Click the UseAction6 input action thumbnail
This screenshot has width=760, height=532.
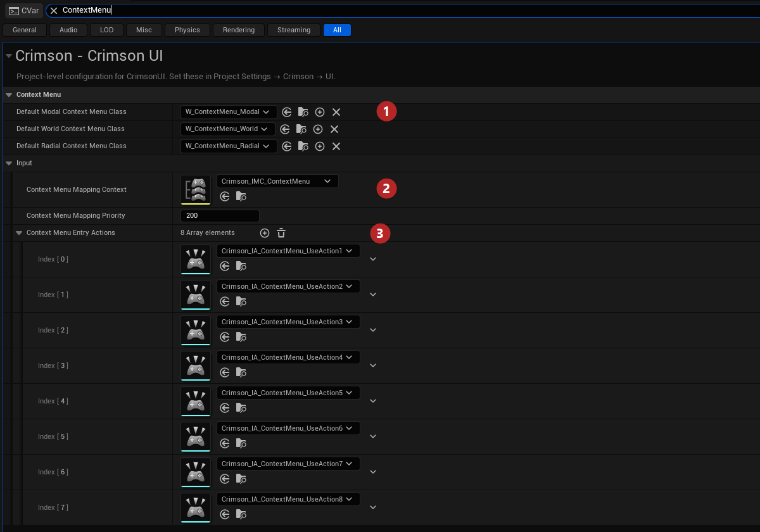(196, 437)
